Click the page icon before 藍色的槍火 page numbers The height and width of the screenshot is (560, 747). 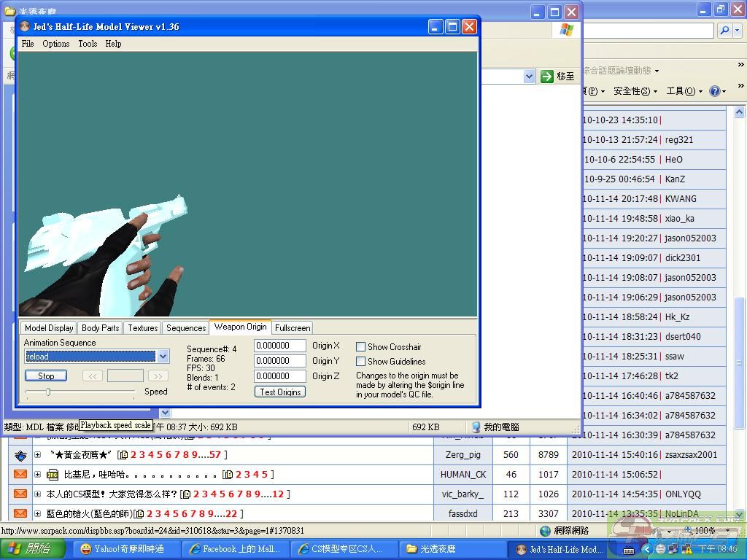[140, 514]
